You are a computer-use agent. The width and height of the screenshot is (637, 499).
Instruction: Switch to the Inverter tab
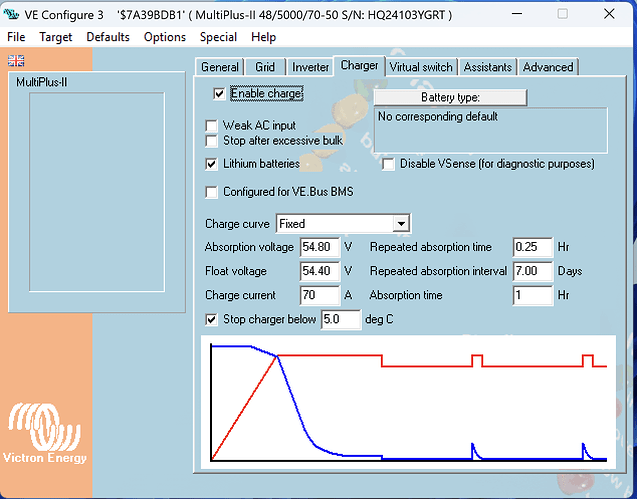point(310,67)
